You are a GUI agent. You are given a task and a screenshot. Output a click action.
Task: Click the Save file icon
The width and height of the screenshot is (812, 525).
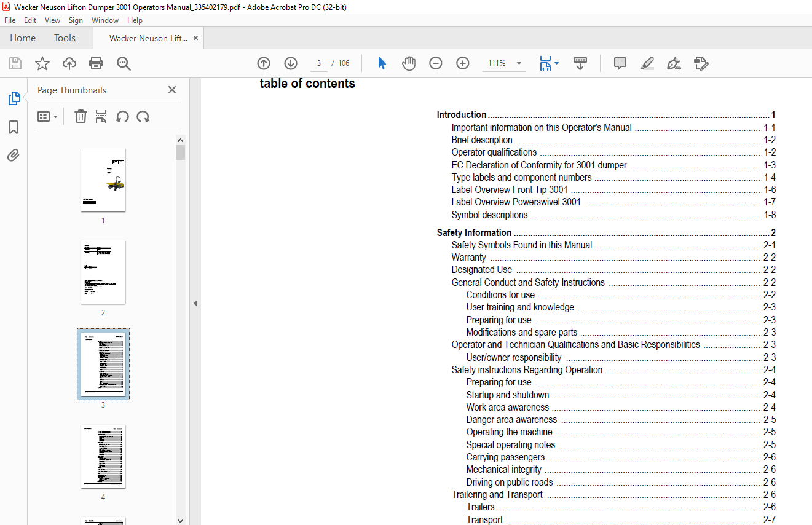coord(15,63)
